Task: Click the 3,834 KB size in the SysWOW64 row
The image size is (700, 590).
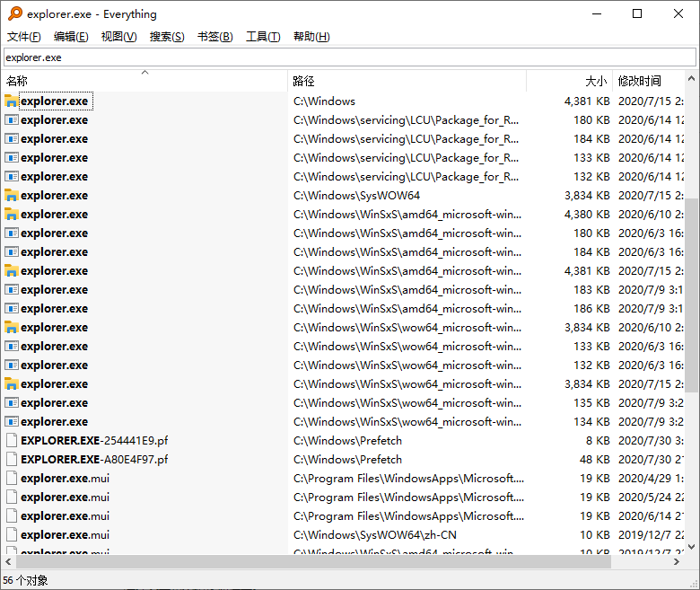Action: 587,196
